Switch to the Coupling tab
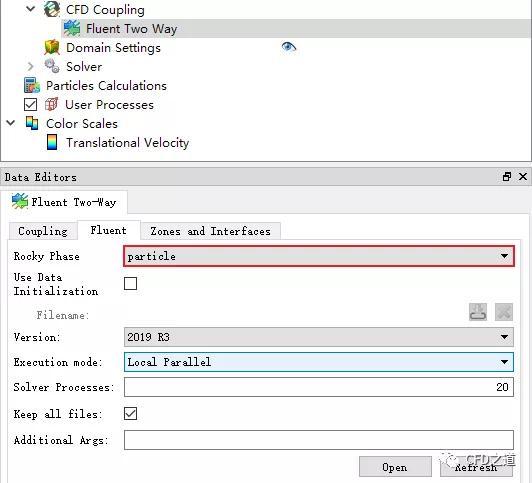This screenshot has width=532, height=483. click(43, 231)
